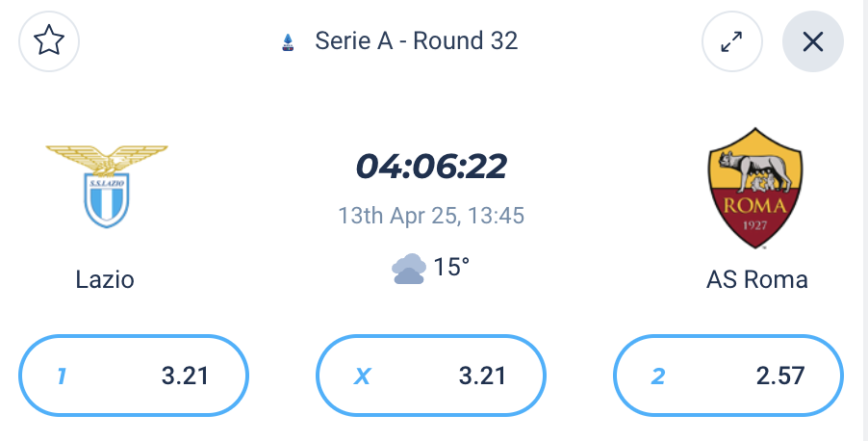868x441 pixels.
Task: Bet on Lazio home win button
Action: tap(134, 376)
